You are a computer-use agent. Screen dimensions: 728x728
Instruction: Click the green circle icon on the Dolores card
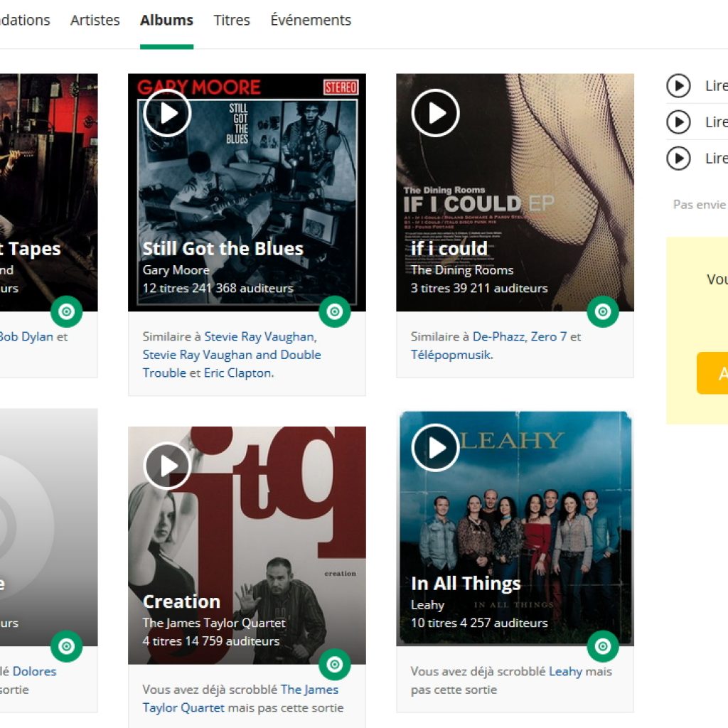coord(66,646)
